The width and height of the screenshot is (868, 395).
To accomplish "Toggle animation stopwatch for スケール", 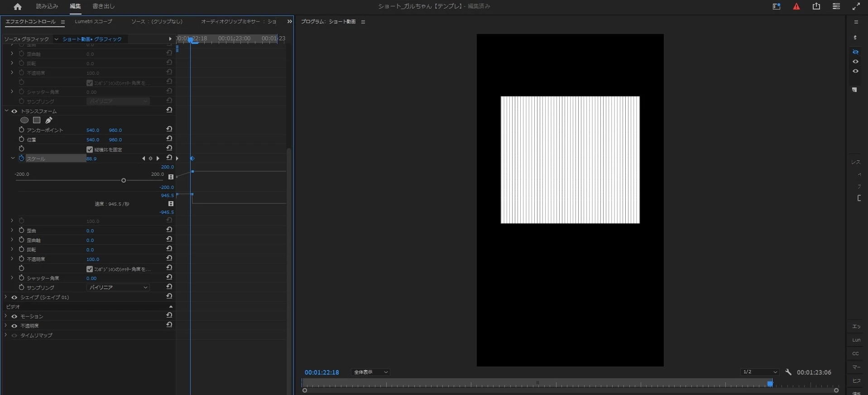I will 21,158.
